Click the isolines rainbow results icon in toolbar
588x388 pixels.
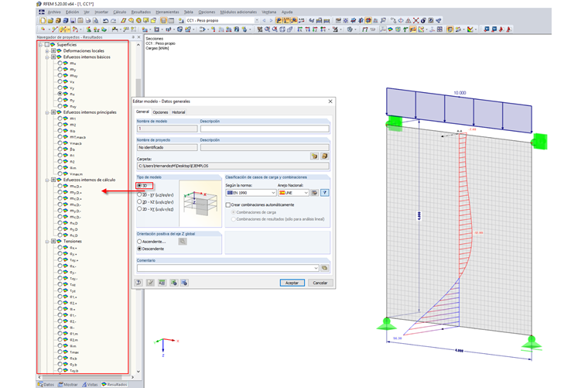point(390,29)
